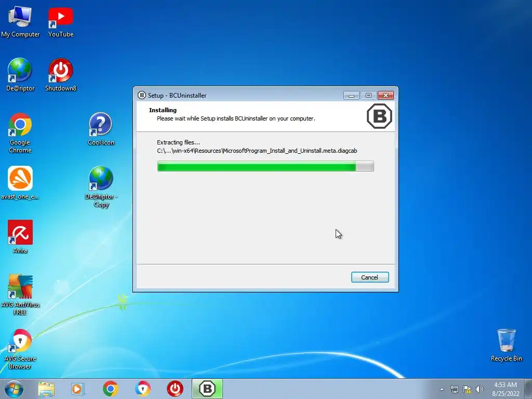Select the De@riptor - Copy shortcut
Image resolution: width=532 pixels, height=399 pixels.
(101, 187)
